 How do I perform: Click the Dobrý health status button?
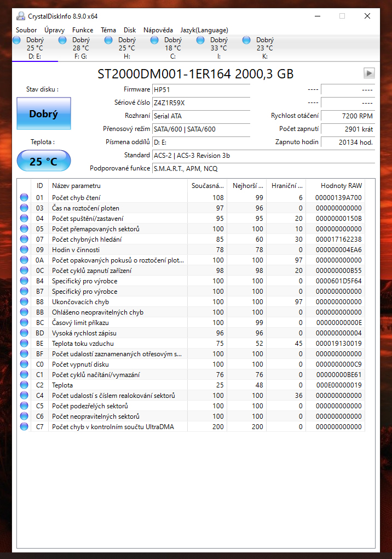point(44,113)
